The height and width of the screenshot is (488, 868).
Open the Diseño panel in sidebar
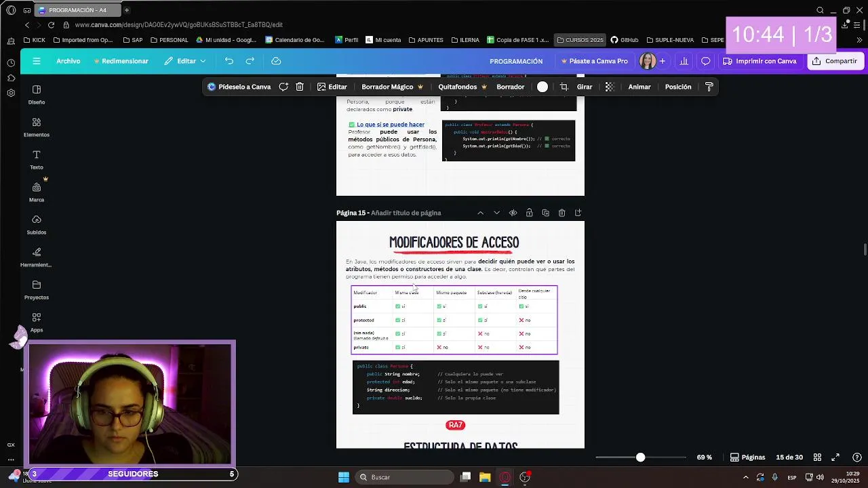[x=37, y=94]
